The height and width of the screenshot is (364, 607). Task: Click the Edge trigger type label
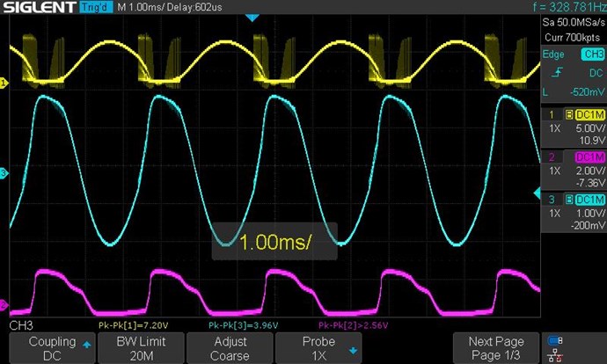point(553,55)
